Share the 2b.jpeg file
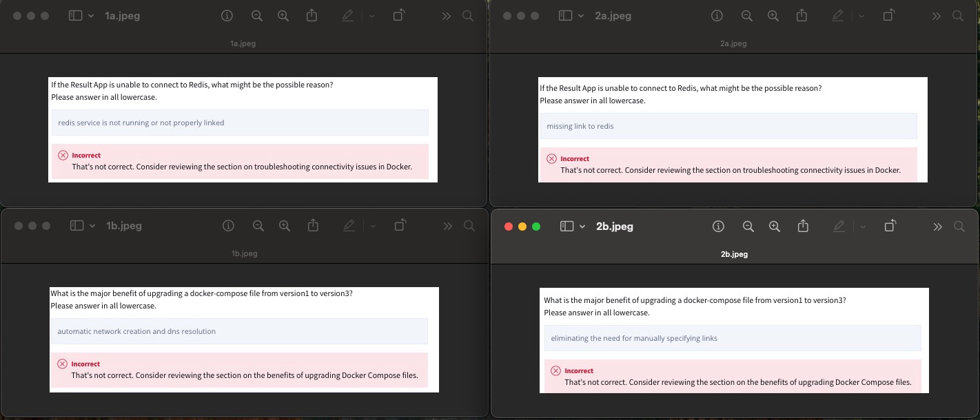Viewport: 980px width, 420px height. pyautogui.click(x=803, y=226)
